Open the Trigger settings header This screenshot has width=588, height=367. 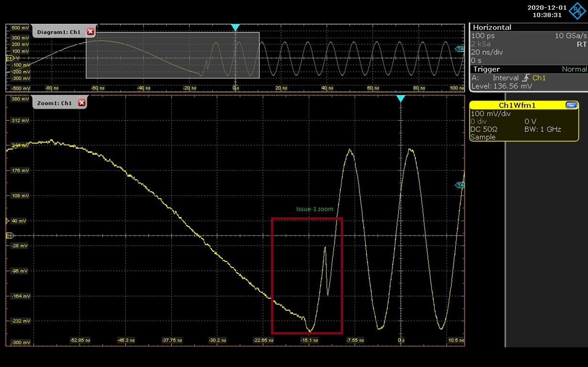pos(486,69)
